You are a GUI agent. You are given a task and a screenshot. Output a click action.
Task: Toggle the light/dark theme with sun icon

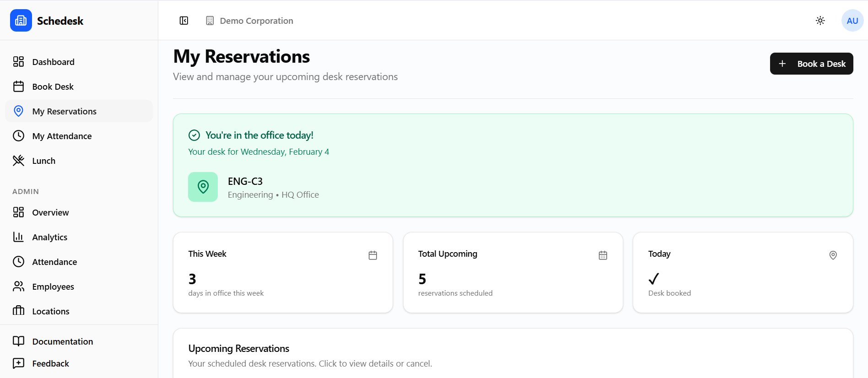(x=820, y=21)
